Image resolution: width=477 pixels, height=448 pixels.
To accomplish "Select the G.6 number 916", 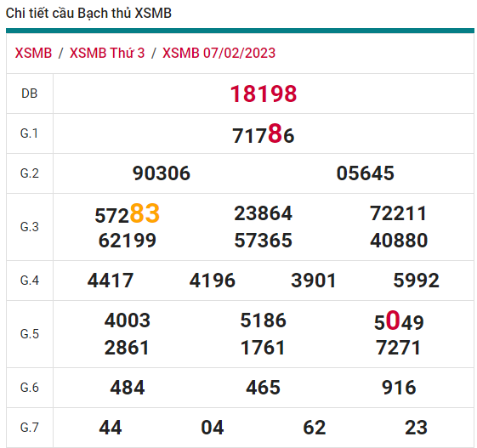I will [x=399, y=388].
